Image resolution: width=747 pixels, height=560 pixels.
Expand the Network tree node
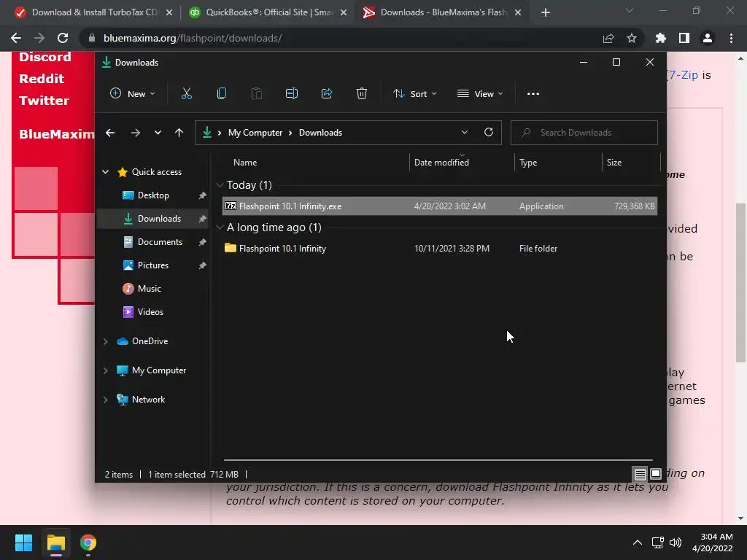coord(105,400)
